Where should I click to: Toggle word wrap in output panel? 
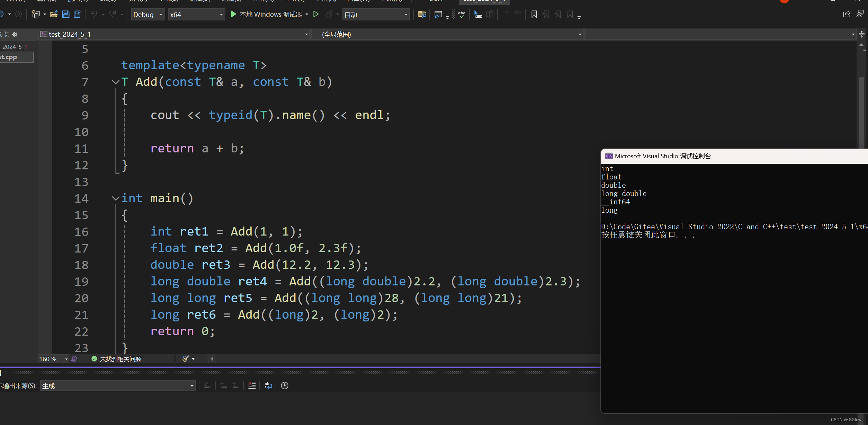pos(268,386)
